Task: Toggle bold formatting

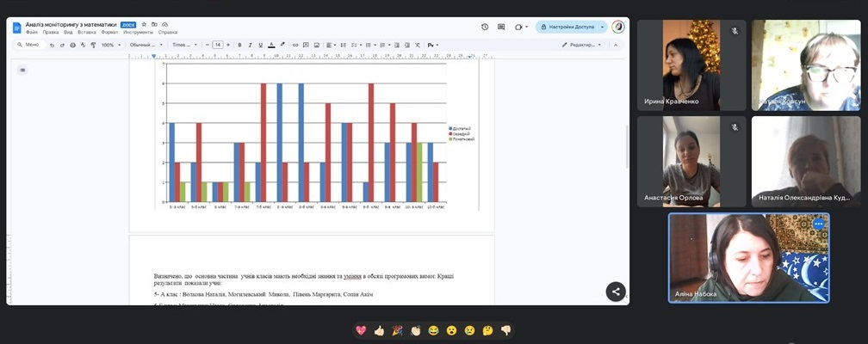Action: coord(238,45)
